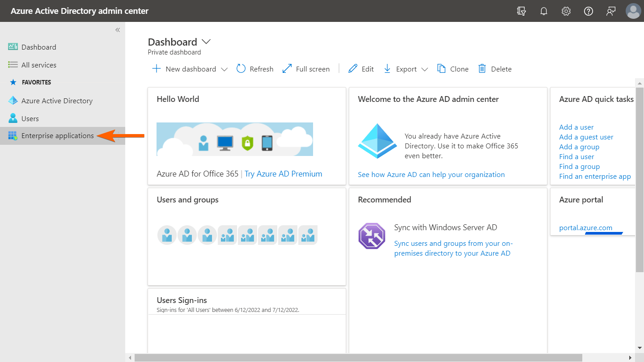Click the Azure Active Directory admin center title
644x362 pixels.
(x=80, y=11)
